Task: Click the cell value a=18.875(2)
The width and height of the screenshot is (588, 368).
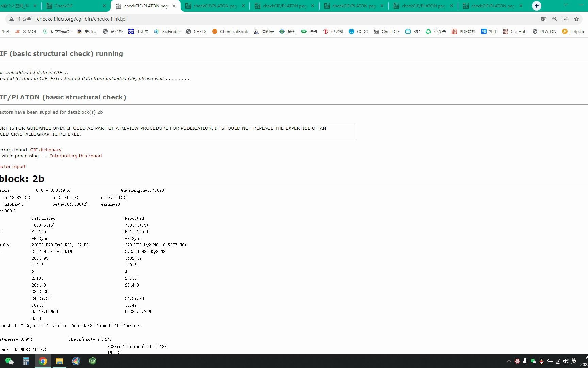Action: tap(18, 198)
